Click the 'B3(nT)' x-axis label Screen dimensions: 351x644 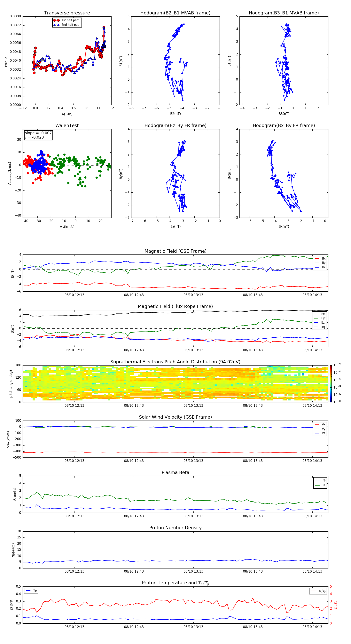[284, 114]
